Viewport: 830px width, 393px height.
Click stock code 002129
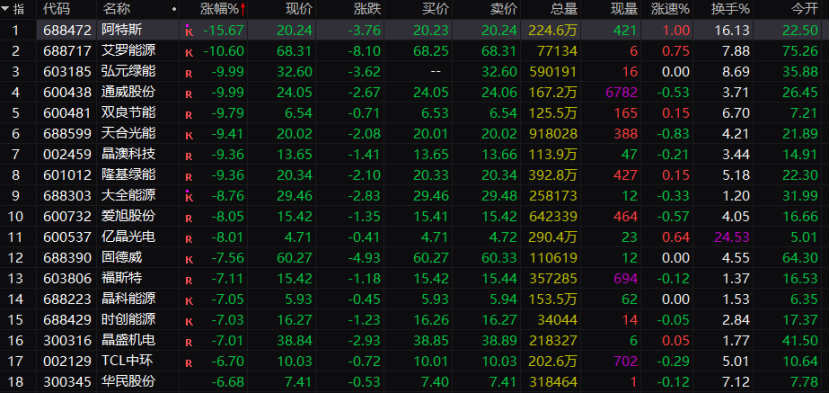(x=67, y=361)
